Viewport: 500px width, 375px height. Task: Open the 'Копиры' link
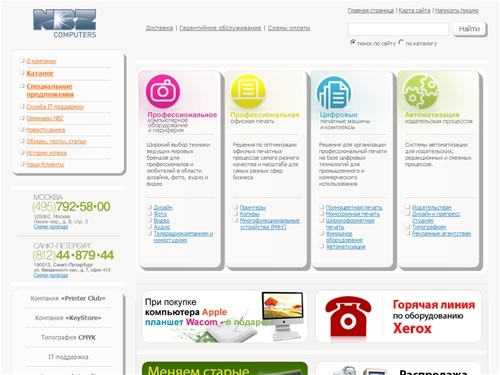coord(250,214)
